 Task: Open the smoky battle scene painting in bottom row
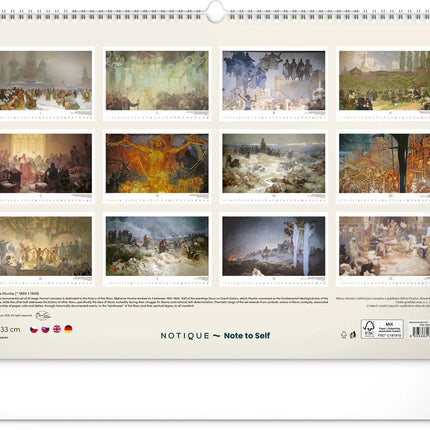[157, 246]
